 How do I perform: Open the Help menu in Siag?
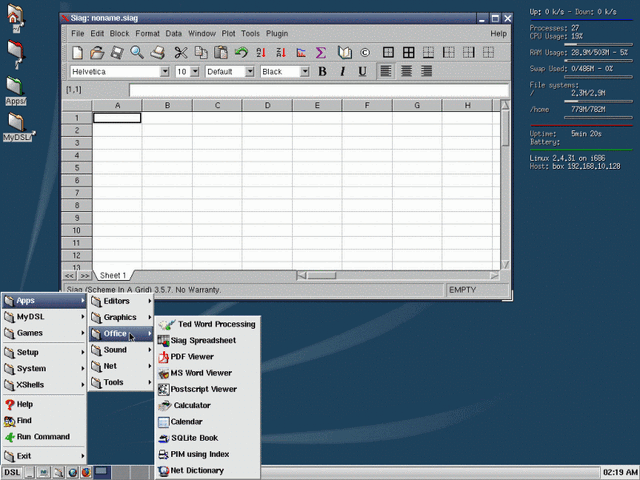pos(498,33)
